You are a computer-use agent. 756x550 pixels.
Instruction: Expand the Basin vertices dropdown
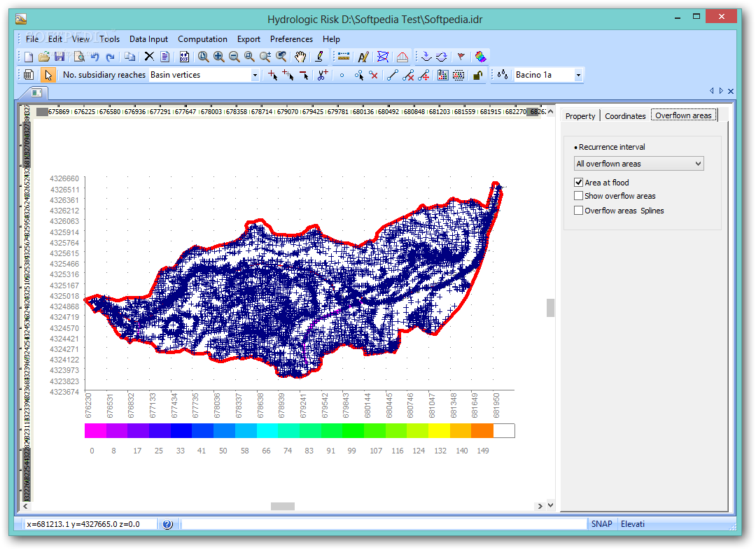pos(255,75)
